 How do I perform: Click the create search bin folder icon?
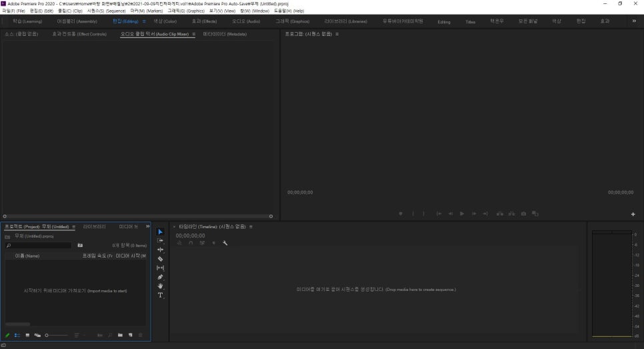pos(80,246)
